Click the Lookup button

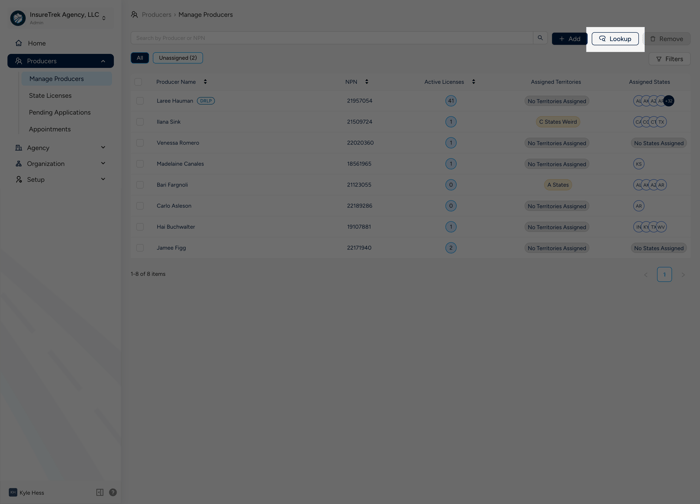click(615, 39)
